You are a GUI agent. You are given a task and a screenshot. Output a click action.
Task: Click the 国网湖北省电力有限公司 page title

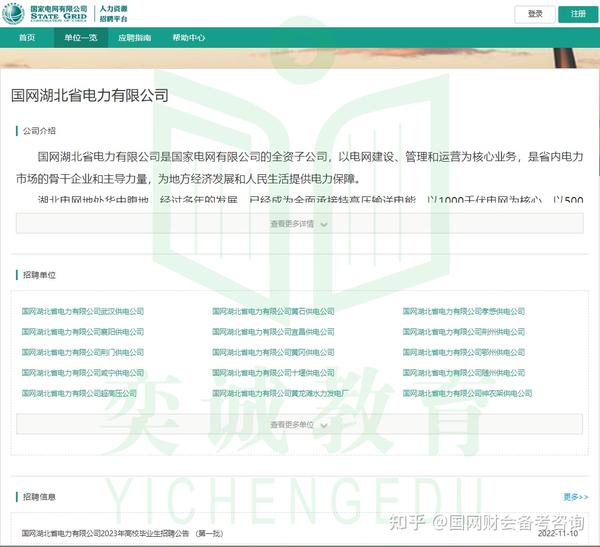[90, 95]
